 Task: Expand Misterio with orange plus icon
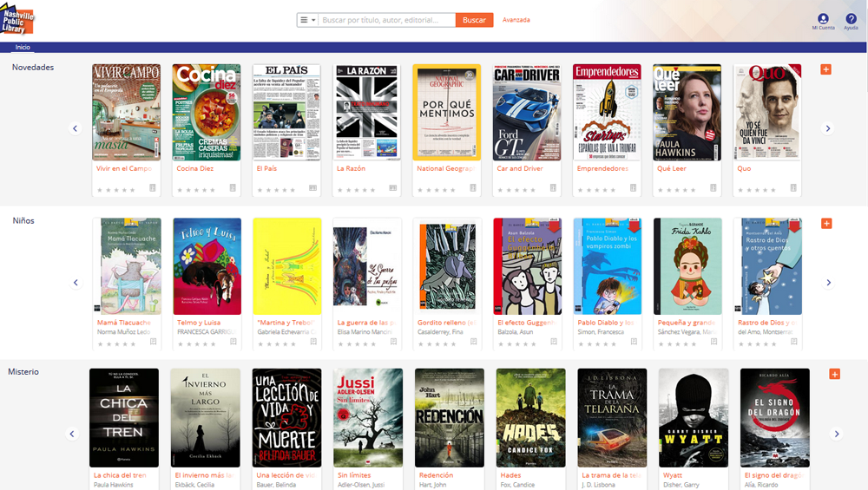click(x=835, y=374)
